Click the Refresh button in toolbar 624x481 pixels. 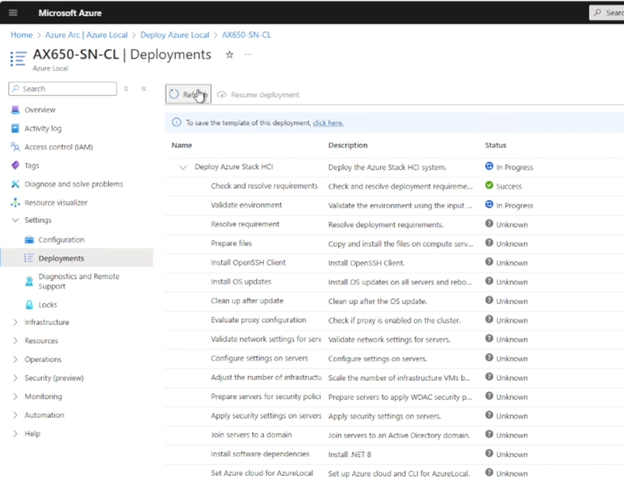tap(188, 94)
